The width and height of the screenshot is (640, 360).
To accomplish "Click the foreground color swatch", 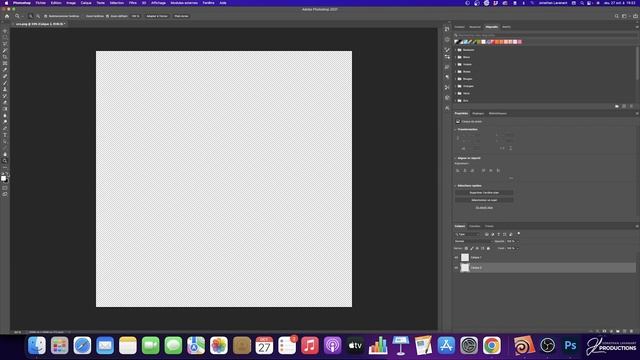I will click(4, 178).
